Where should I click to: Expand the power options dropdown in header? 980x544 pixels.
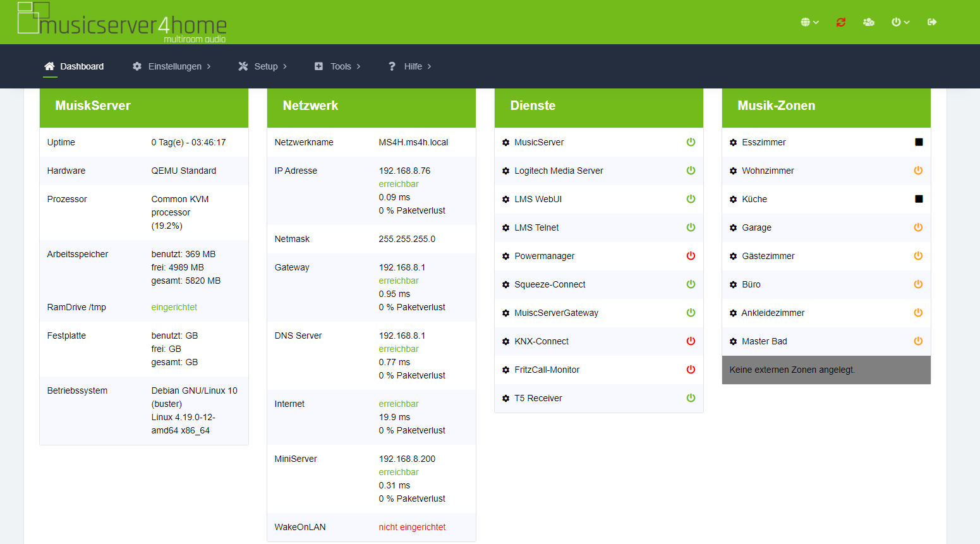(900, 22)
